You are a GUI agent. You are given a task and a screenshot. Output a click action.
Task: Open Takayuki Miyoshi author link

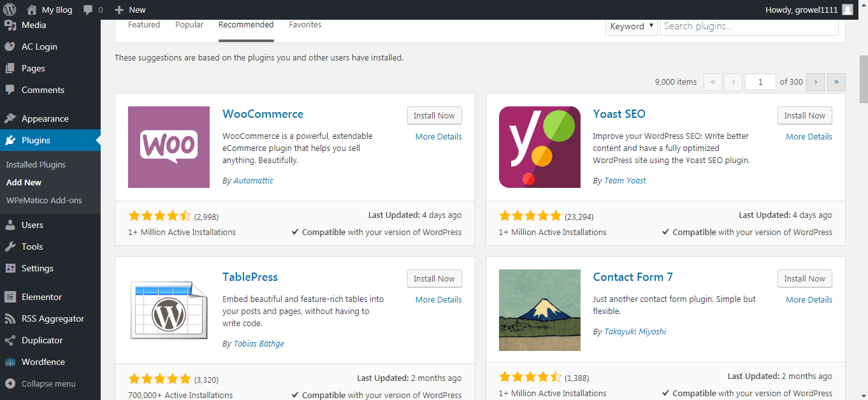[x=635, y=331]
